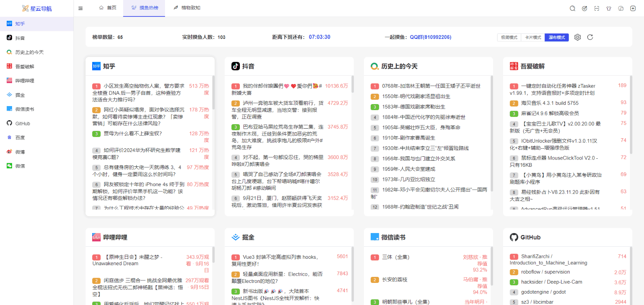Open 贾母为什么看不上薛宝钗 Zhihu item

click(133, 133)
